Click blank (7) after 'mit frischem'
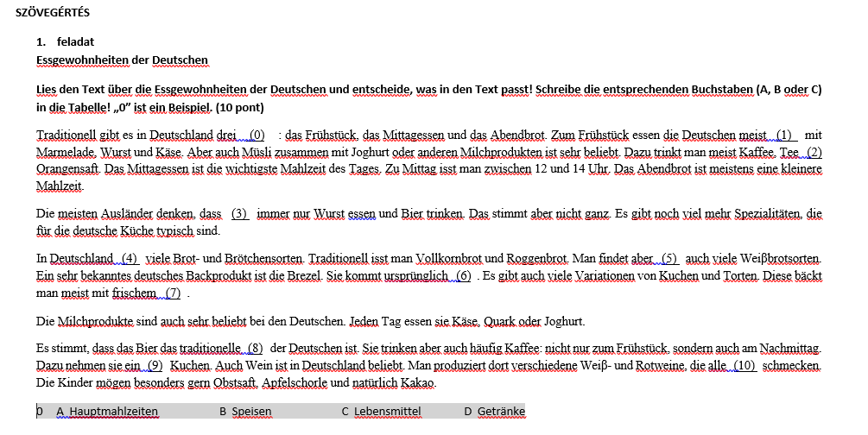 172,293
